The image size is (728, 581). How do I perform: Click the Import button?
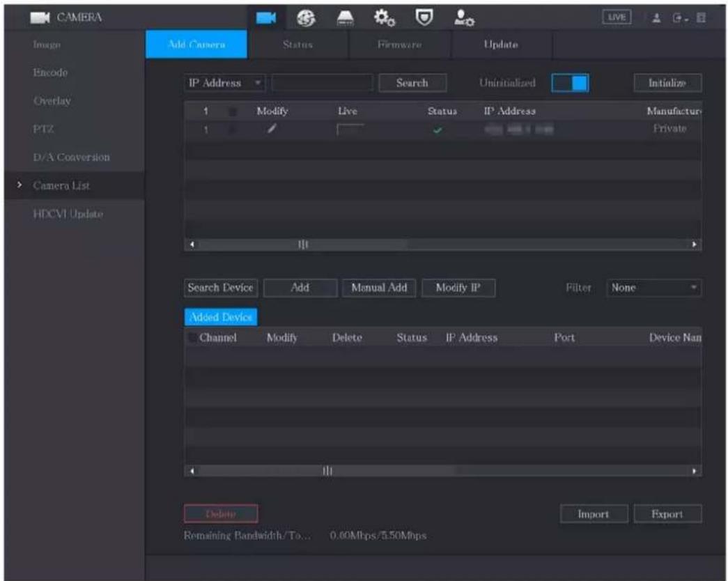(x=594, y=514)
